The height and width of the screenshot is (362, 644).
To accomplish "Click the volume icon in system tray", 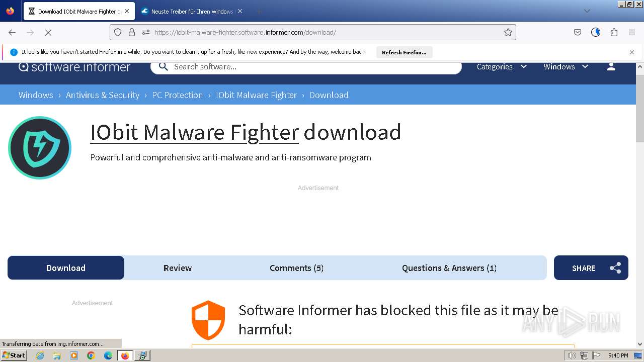I will (572, 355).
